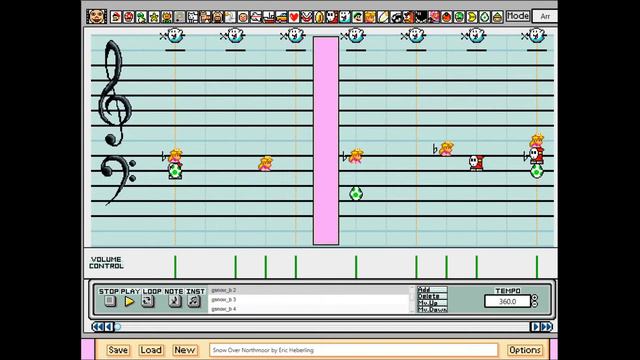Select the Dog instrument icon
The height and width of the screenshot is (360, 640).
click(x=192, y=17)
